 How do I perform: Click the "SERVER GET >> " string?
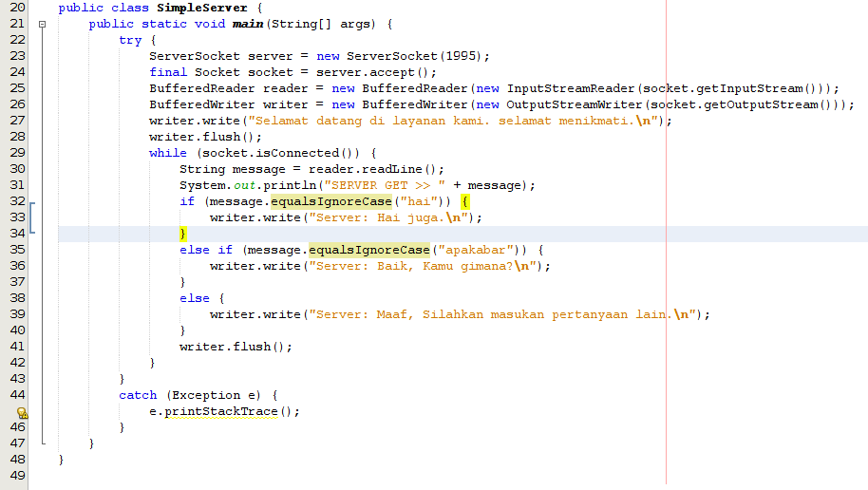pos(385,185)
